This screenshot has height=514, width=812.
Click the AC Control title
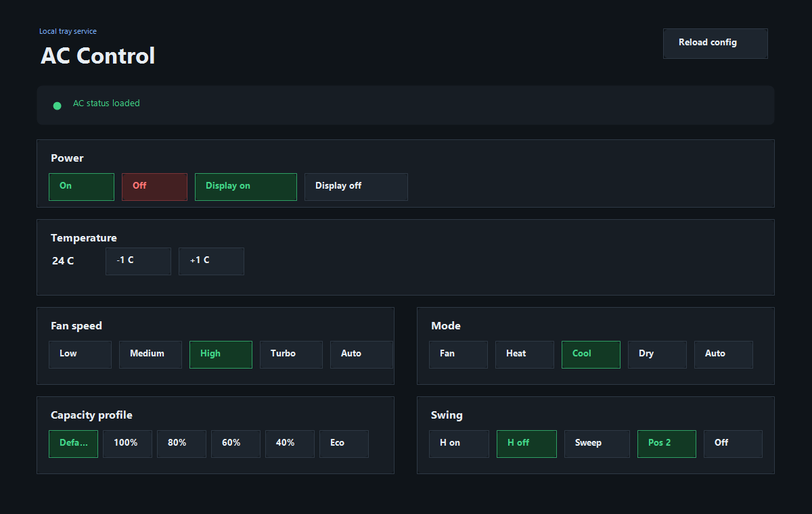98,55
